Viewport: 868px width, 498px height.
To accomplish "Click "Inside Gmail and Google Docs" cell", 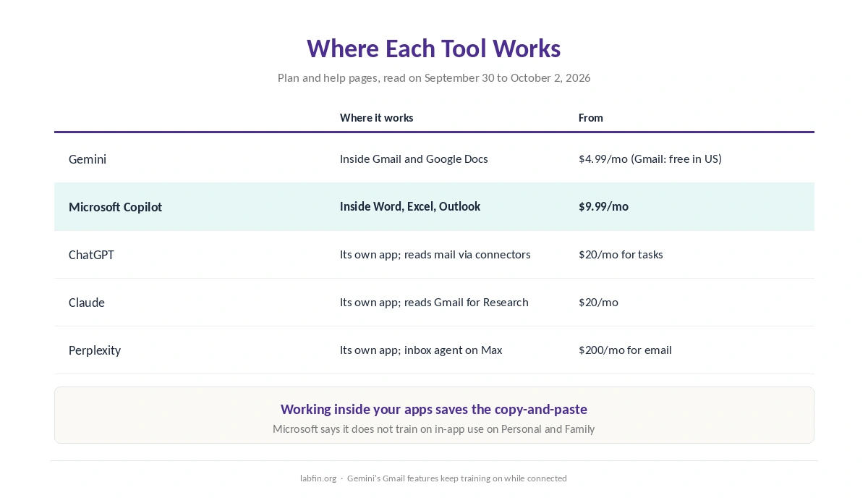I will pos(414,159).
